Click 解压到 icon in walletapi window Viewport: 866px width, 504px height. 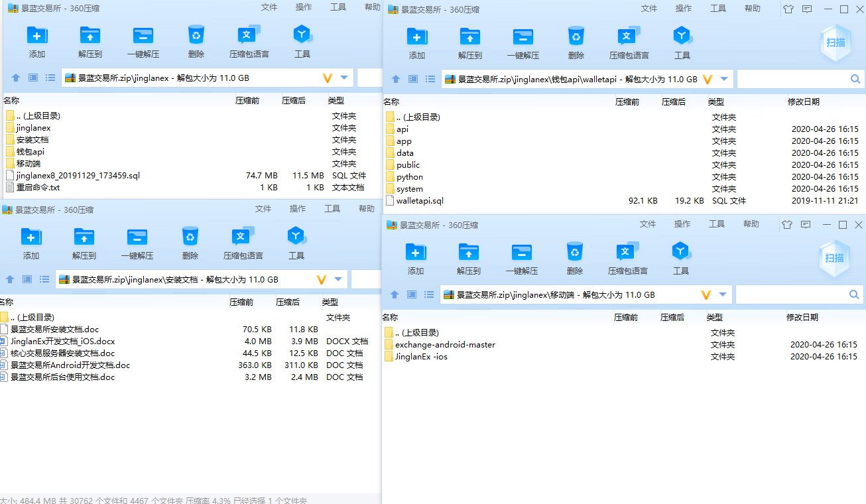coord(469,36)
